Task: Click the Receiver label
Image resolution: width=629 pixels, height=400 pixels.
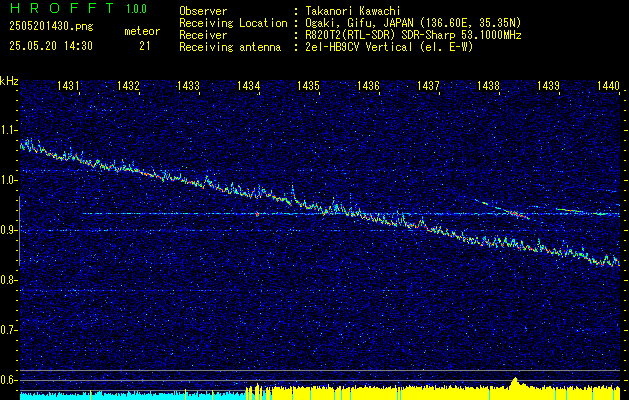Action: (x=203, y=35)
